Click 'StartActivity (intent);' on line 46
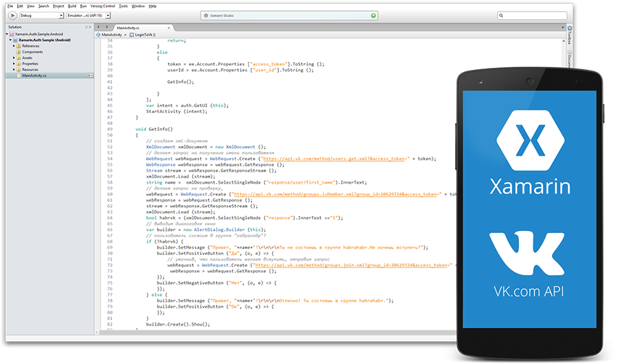This screenshot has height=364, width=617. (x=176, y=111)
